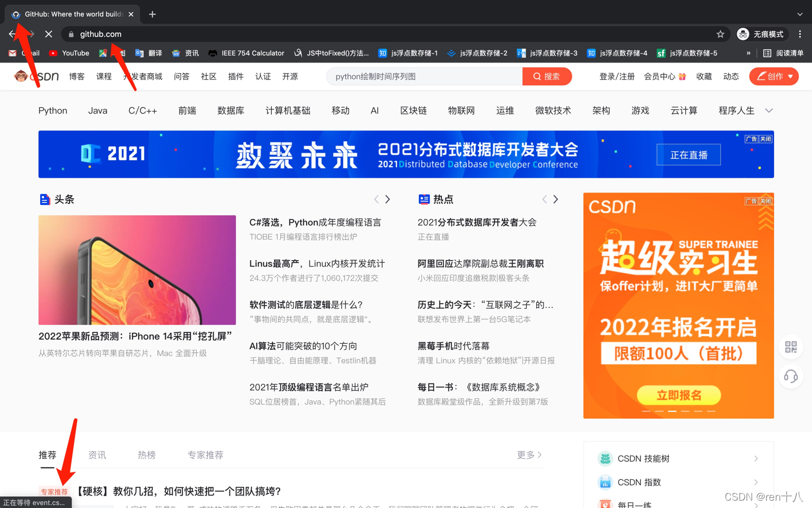Open the 收藏 favorites link
Image resolution: width=812 pixels, height=508 pixels.
pos(704,76)
